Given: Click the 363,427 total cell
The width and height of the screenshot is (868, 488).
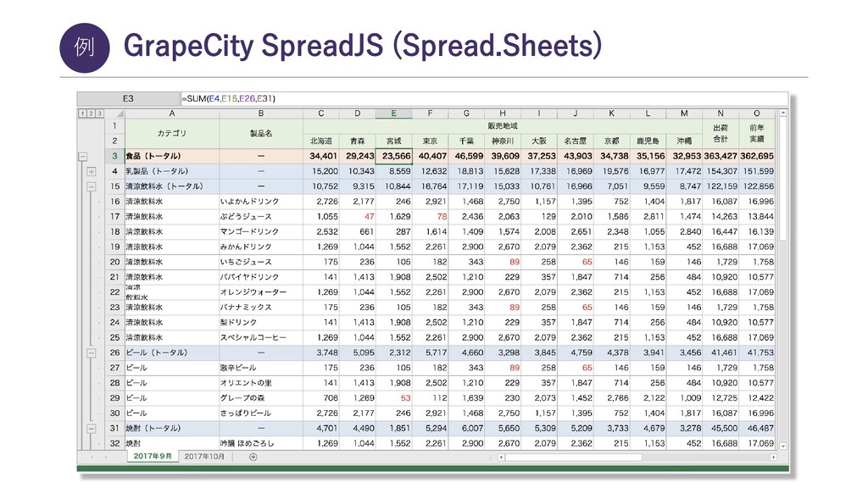Looking at the screenshot, I should click(x=721, y=156).
